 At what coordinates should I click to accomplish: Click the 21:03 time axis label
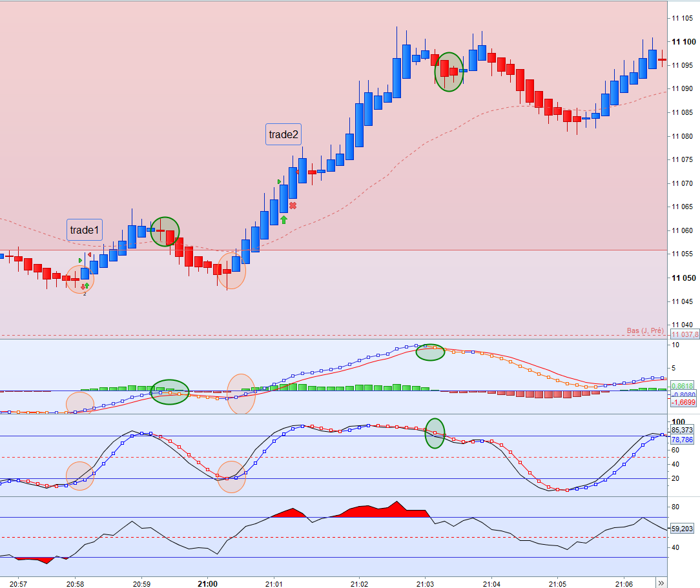[425, 584]
